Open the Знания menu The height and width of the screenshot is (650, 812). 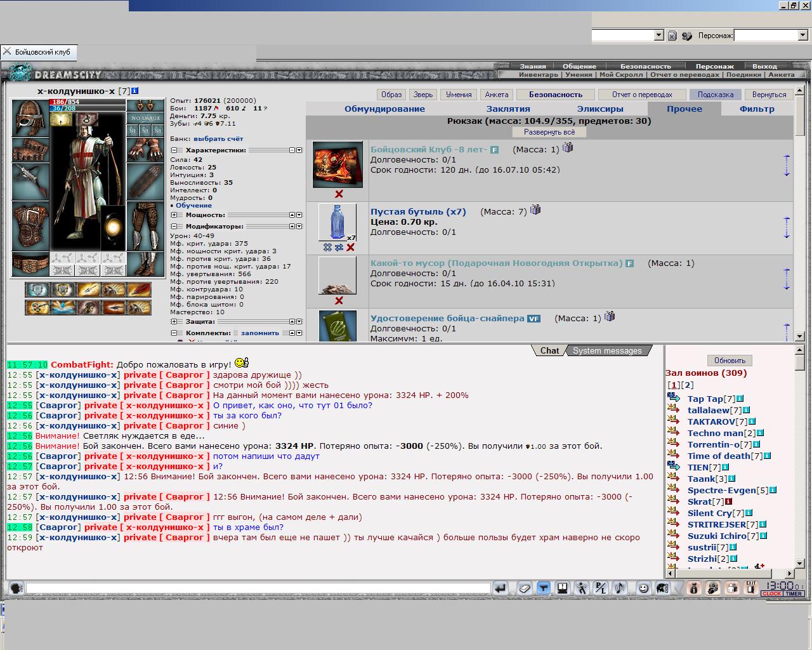(x=533, y=66)
